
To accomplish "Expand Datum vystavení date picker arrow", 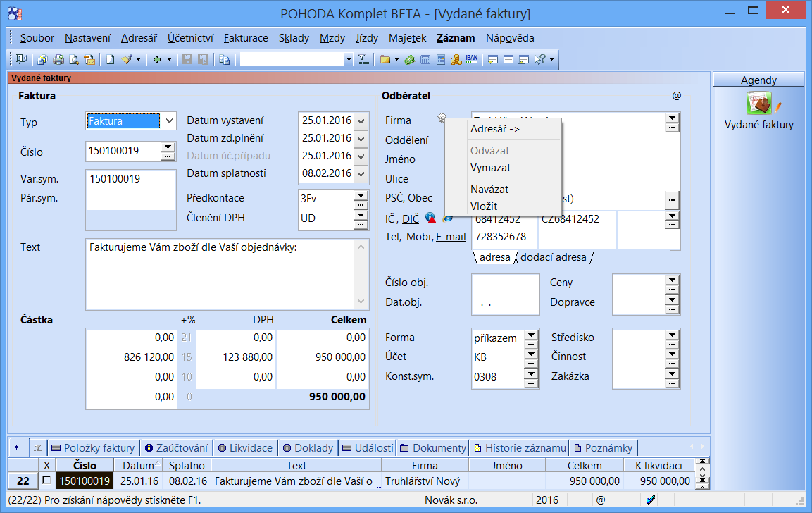I will 361,120.
